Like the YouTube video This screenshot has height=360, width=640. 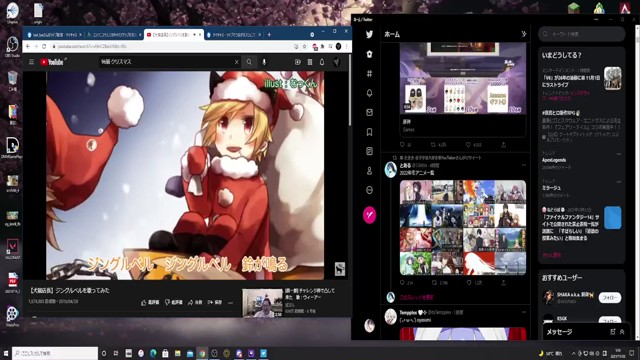[x=150, y=302]
